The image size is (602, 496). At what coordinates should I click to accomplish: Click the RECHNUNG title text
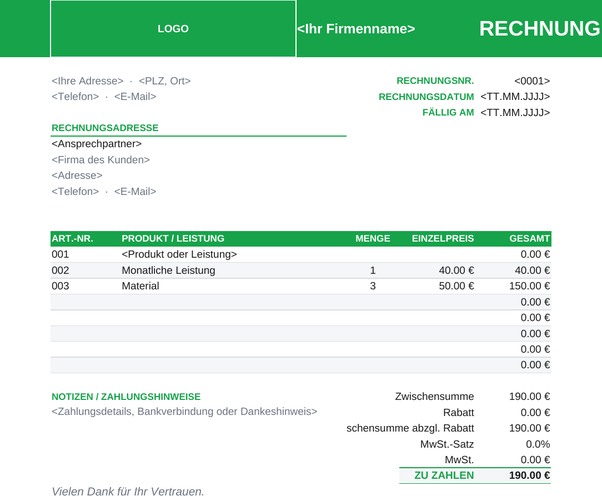(539, 29)
